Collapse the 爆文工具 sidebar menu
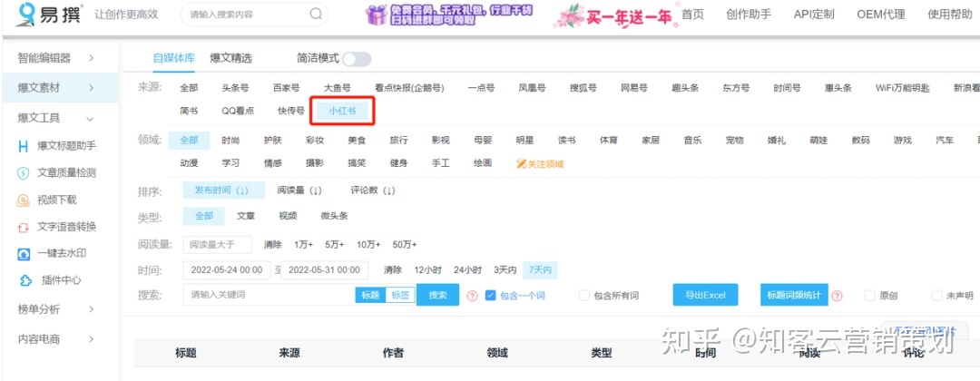Image resolution: width=980 pixels, height=381 pixels. pyautogui.click(x=59, y=118)
